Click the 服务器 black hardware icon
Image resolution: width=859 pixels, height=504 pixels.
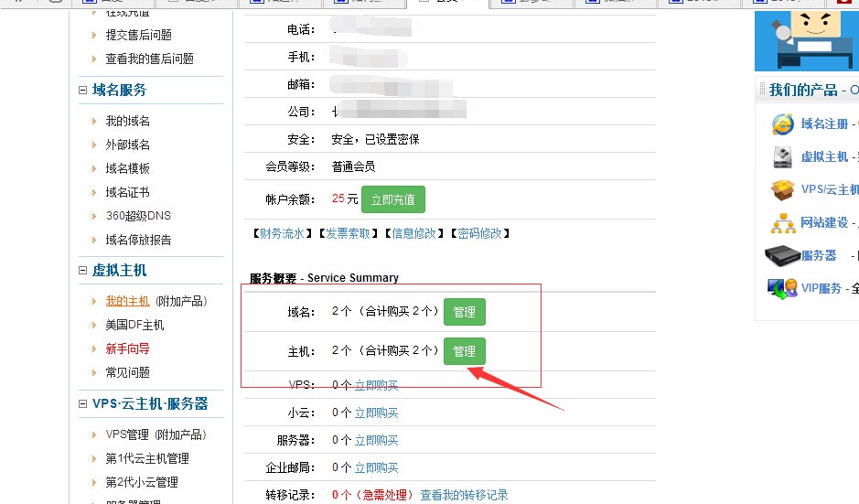(782, 256)
